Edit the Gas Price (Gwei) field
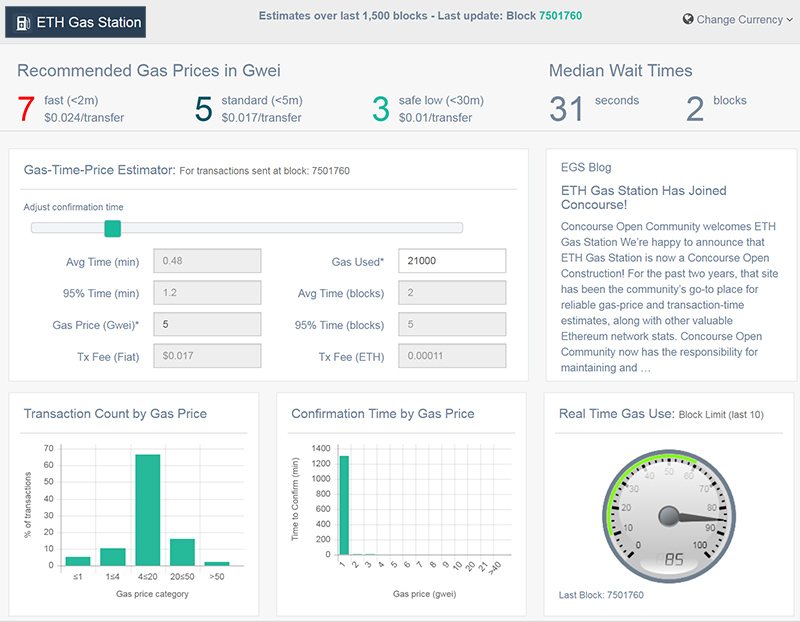The image size is (800, 622). click(x=207, y=324)
